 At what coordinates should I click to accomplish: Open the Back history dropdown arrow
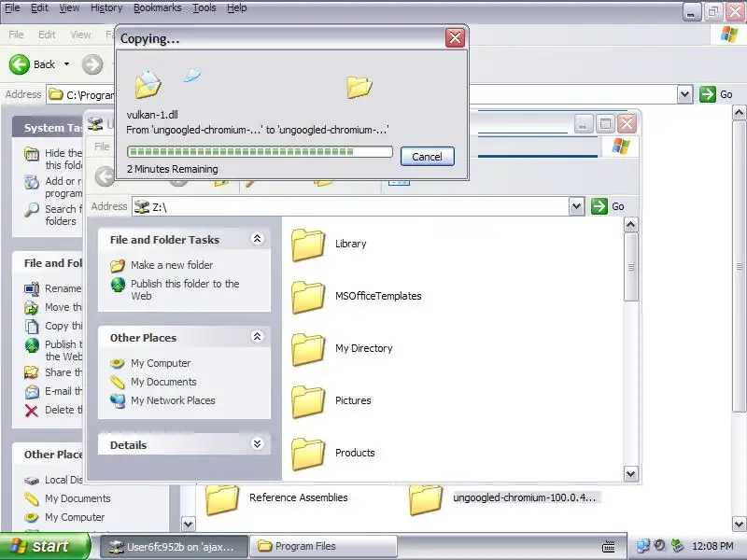click(66, 63)
